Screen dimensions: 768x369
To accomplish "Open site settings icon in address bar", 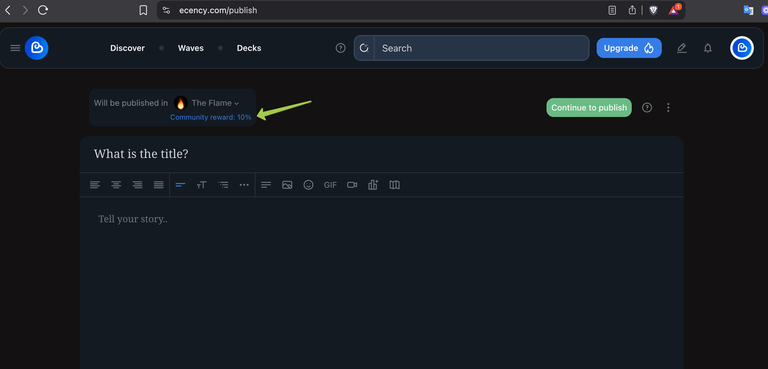I will [x=166, y=10].
